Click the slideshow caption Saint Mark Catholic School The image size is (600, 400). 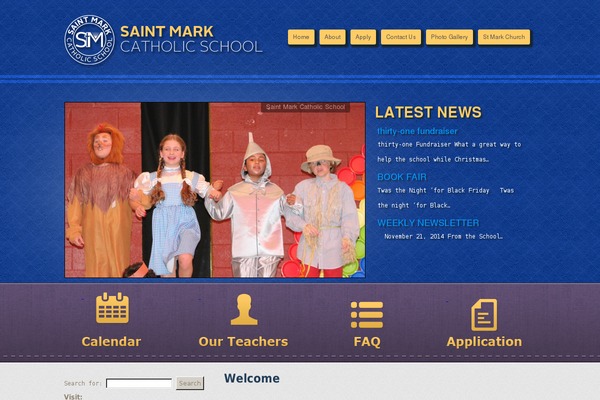305,107
